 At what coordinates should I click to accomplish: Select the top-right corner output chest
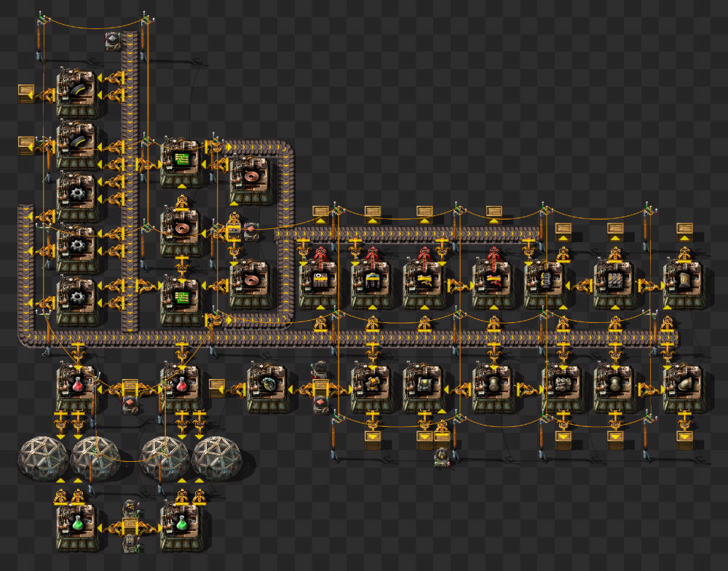[684, 231]
